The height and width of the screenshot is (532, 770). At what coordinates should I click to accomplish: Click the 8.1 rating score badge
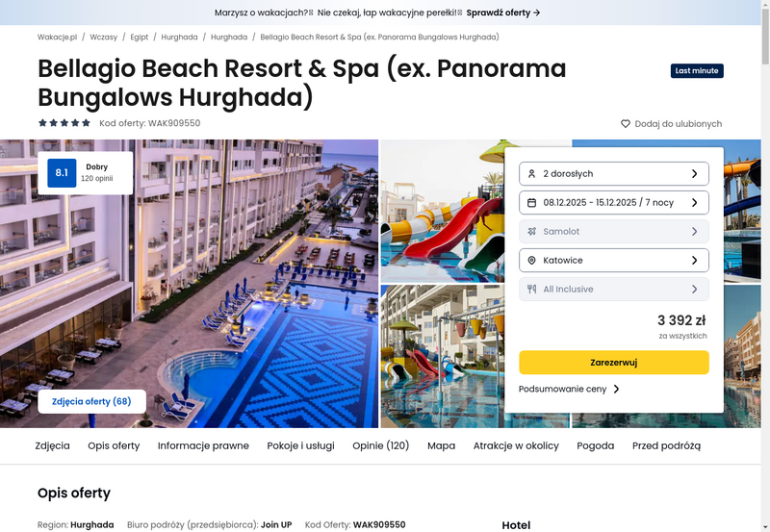tap(62, 173)
